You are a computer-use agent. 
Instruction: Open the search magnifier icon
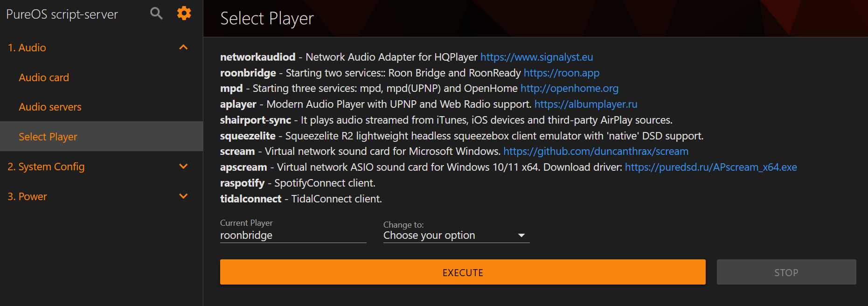156,14
